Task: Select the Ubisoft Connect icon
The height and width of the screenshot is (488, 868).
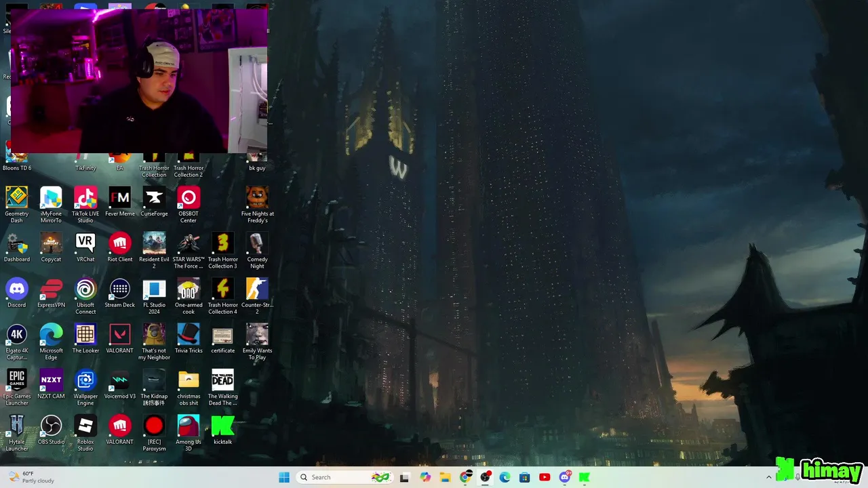Action: pos(85,296)
